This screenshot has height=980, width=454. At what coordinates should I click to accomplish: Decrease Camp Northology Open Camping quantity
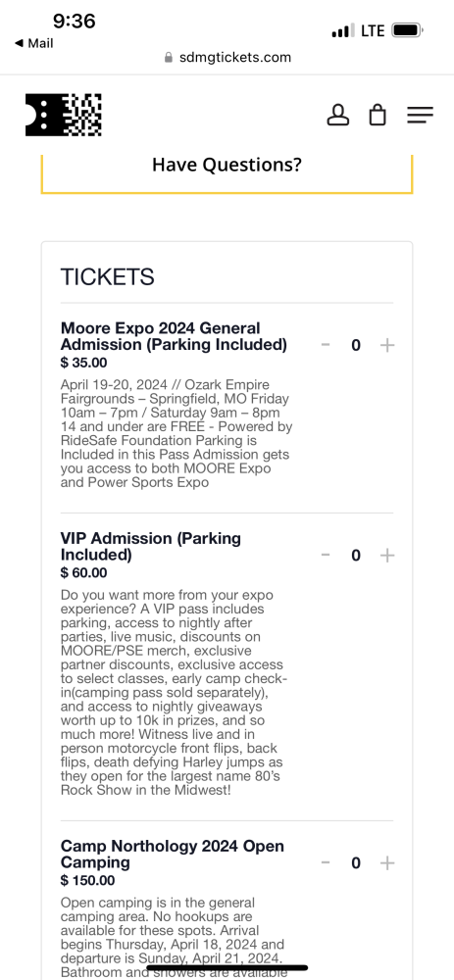(x=326, y=863)
